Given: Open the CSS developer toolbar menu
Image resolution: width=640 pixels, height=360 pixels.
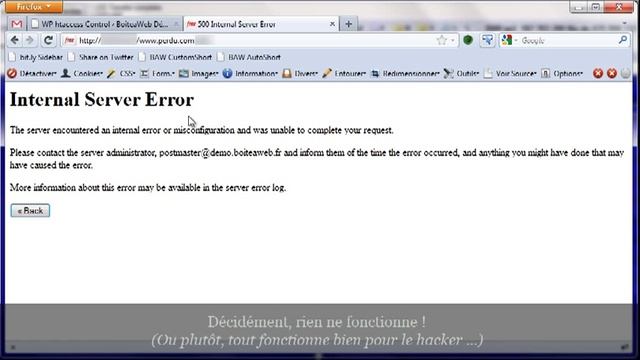Looking at the screenshot, I should [x=121, y=73].
